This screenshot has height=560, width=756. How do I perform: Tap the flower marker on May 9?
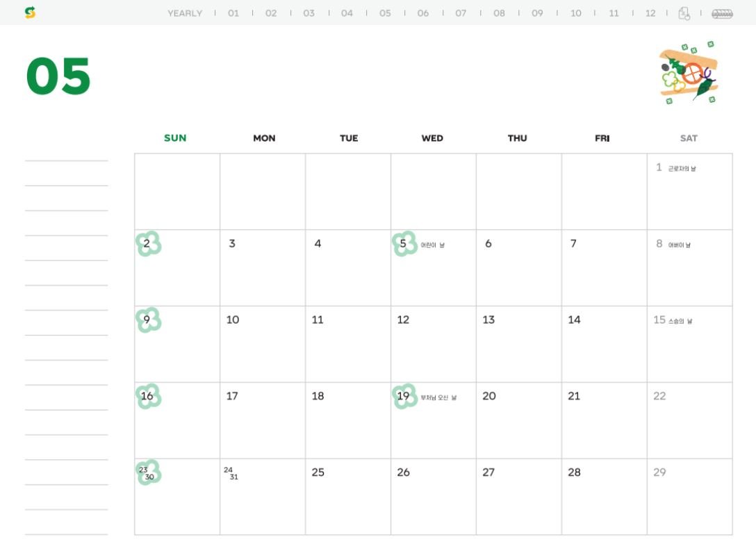pyautogui.click(x=148, y=320)
